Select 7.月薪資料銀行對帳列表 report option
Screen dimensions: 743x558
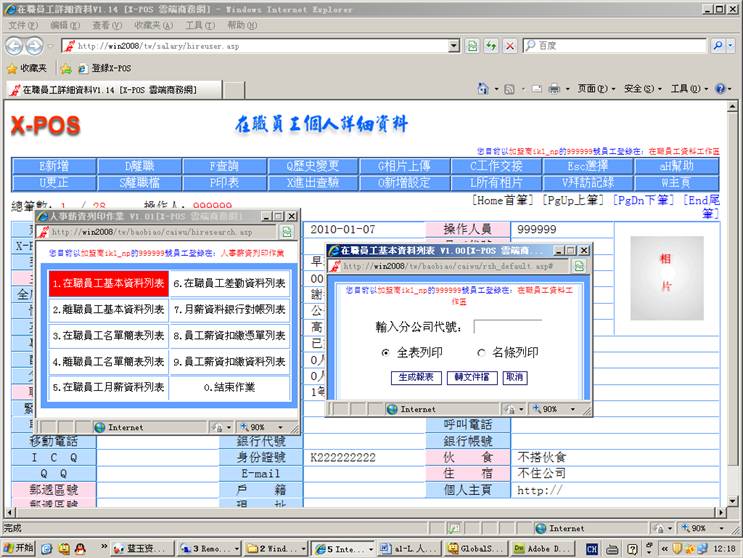coord(230,310)
